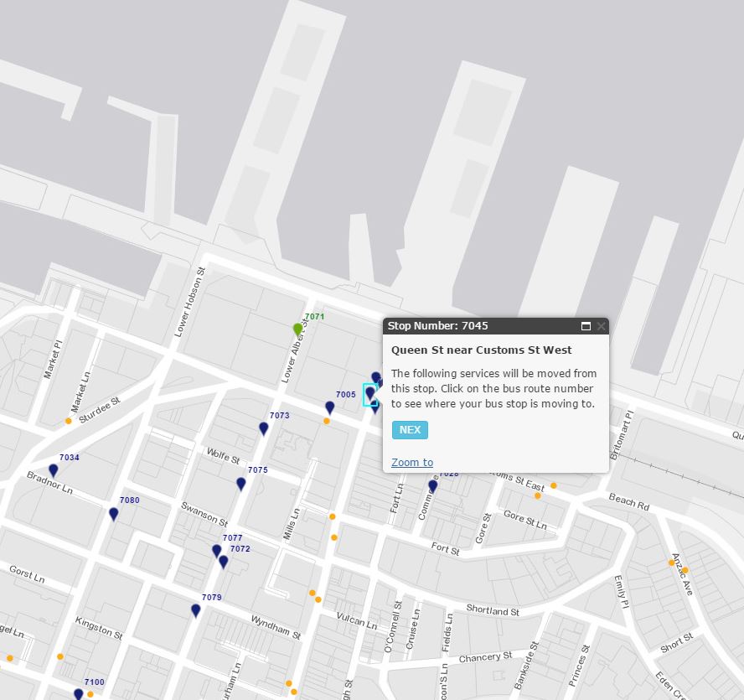Open stop 7075 marker near Wolfe St
Image resolution: width=744 pixels, height=700 pixels.
pos(241,484)
